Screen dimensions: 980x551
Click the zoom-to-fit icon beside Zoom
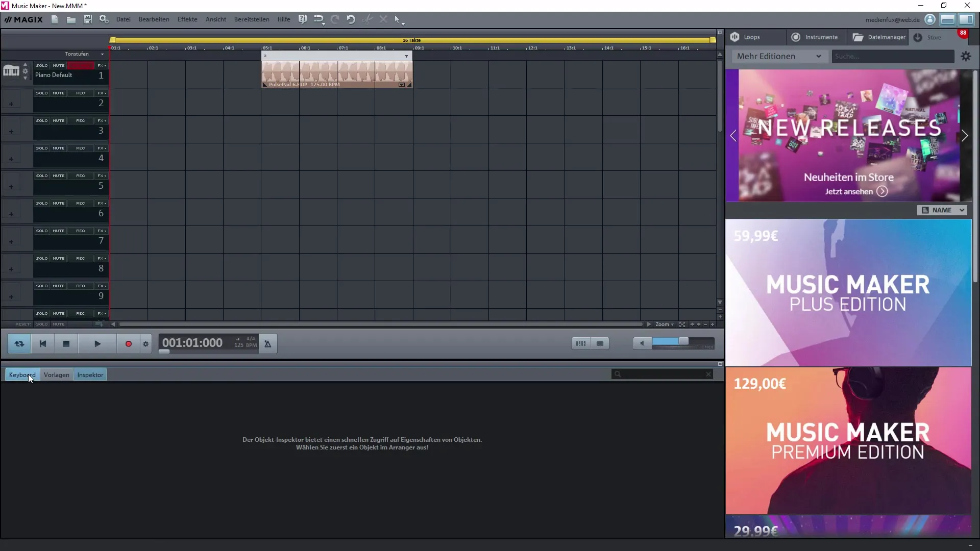(682, 324)
